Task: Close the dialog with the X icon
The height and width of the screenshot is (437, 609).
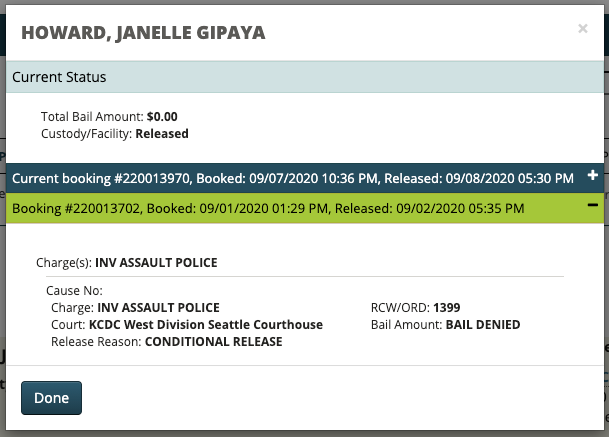Action: click(583, 29)
